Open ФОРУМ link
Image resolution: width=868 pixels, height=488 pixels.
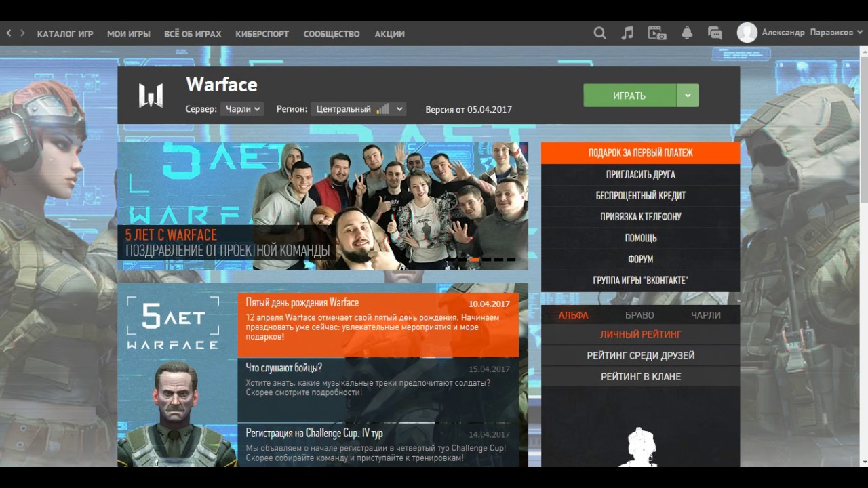click(x=640, y=259)
